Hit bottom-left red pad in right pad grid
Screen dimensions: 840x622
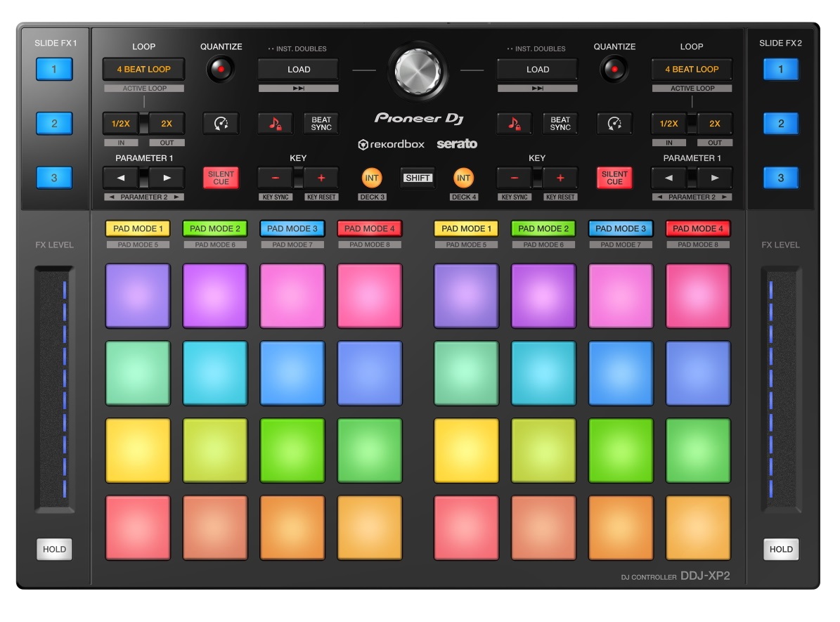point(466,528)
